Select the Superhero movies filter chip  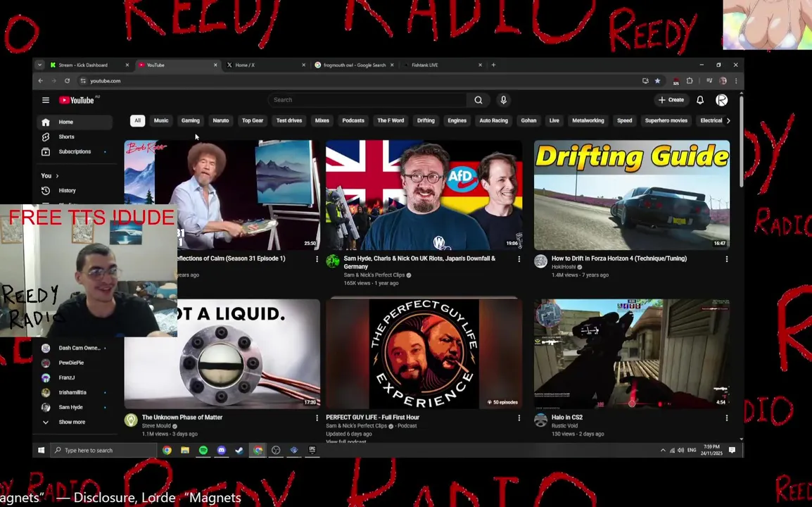pyautogui.click(x=666, y=120)
